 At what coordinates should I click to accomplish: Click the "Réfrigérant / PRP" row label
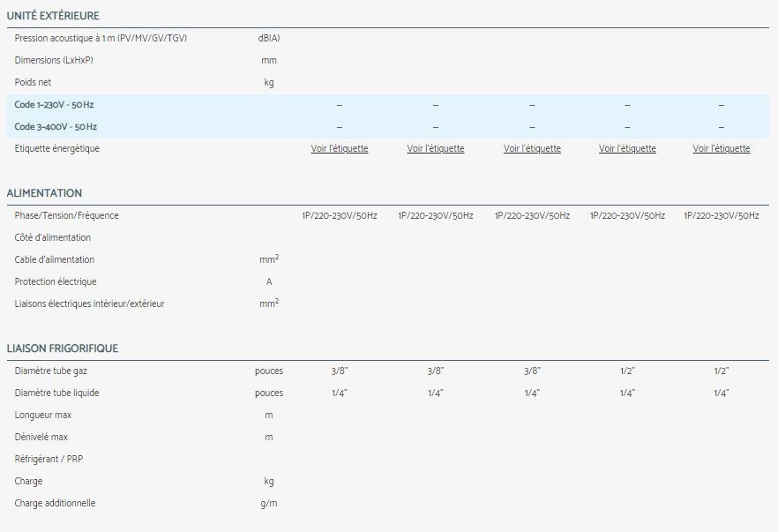click(49, 460)
